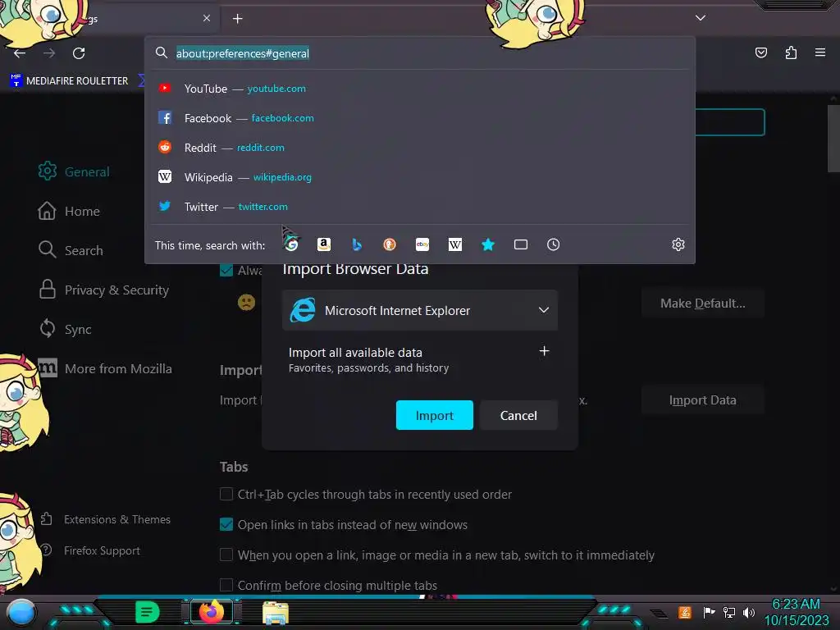Click the address bar URL text
This screenshot has height=630, width=840.
point(243,53)
